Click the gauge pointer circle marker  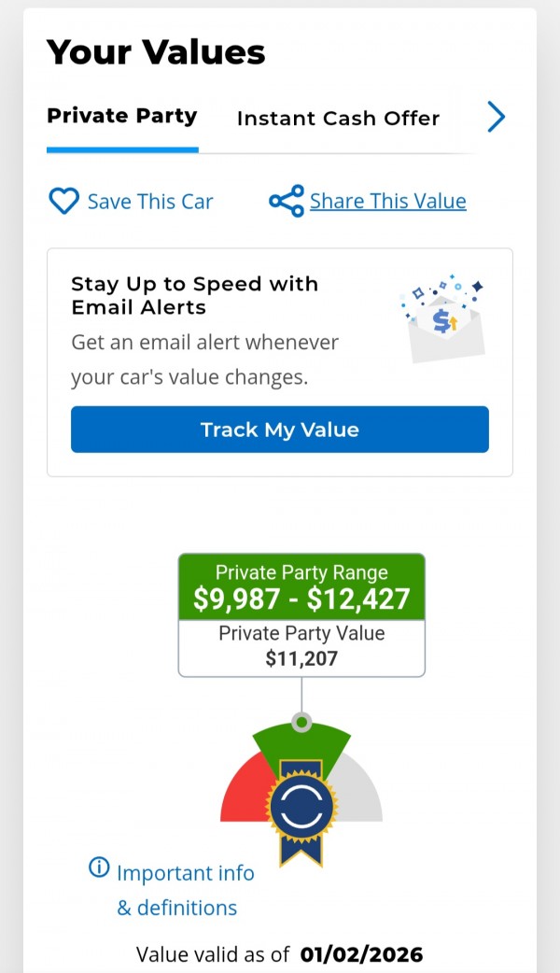point(301,722)
